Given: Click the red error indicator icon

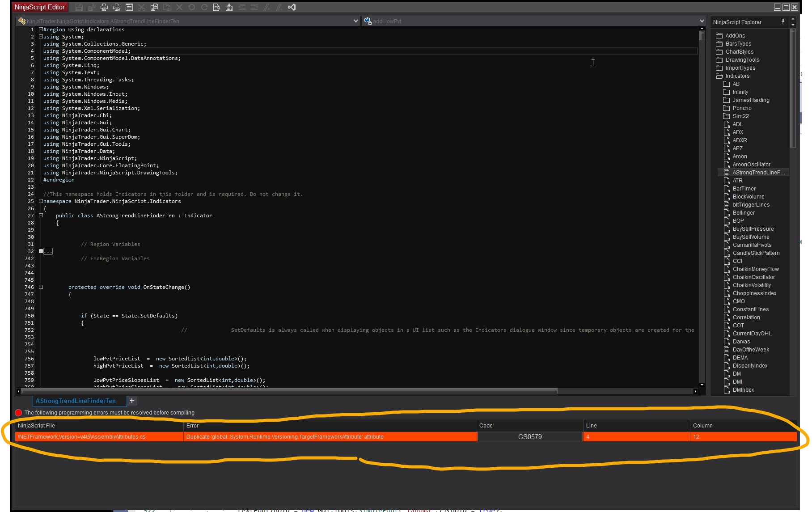Looking at the screenshot, I should pyautogui.click(x=18, y=413).
